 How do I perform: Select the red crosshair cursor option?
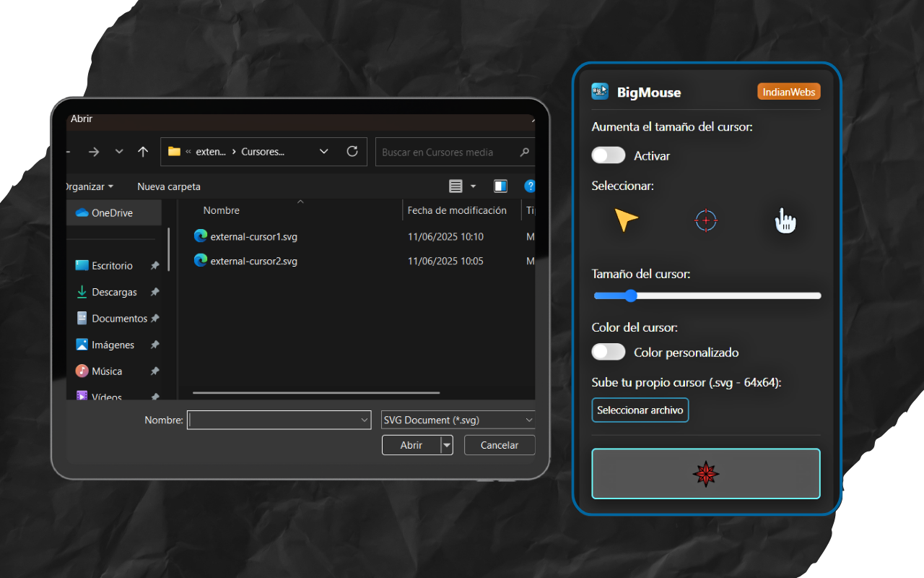(706, 220)
